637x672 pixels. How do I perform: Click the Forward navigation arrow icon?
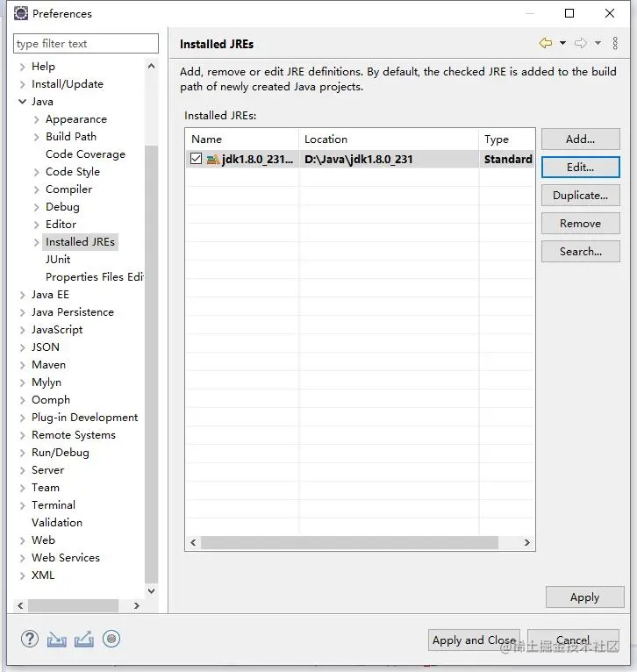(x=581, y=43)
